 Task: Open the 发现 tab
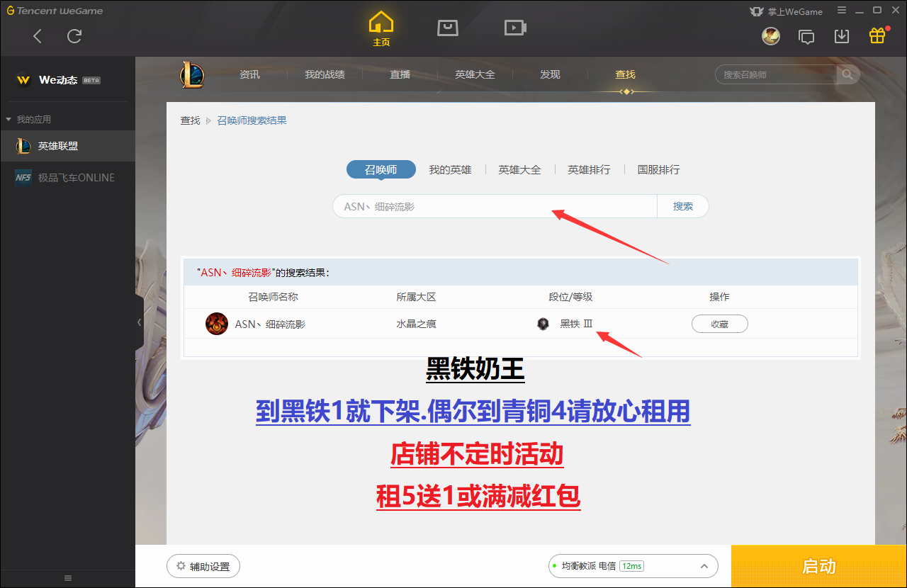(550, 74)
